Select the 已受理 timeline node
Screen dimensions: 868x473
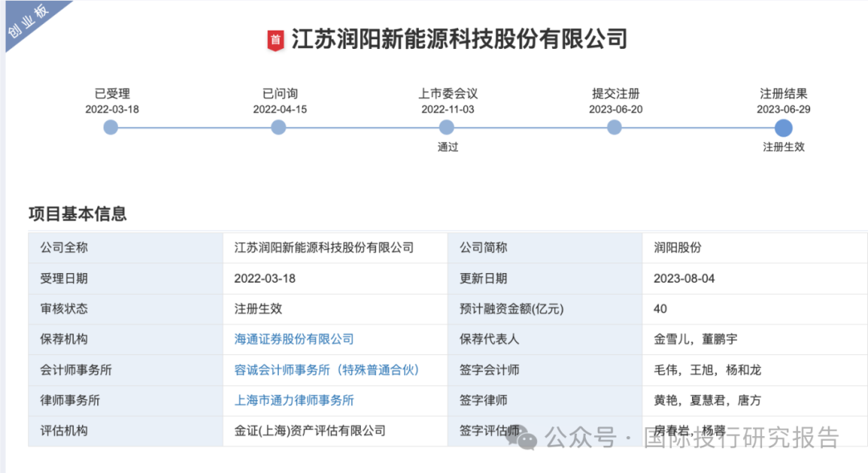[111, 128]
